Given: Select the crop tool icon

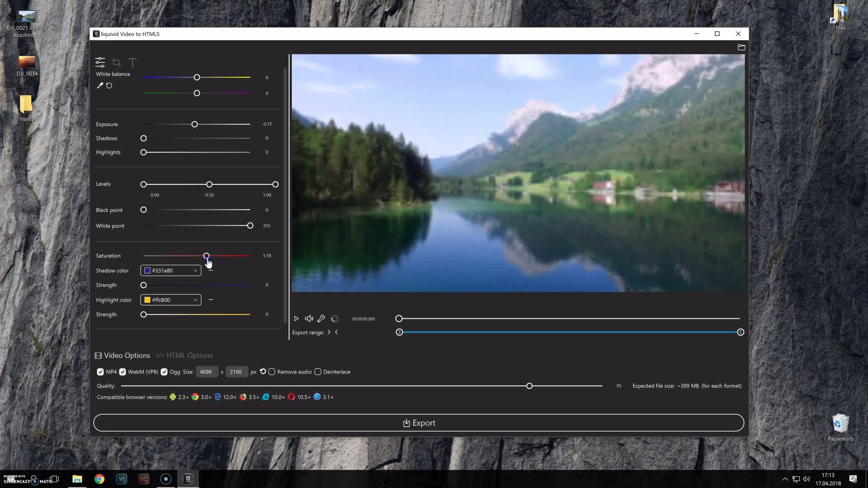Looking at the screenshot, I should coord(116,62).
